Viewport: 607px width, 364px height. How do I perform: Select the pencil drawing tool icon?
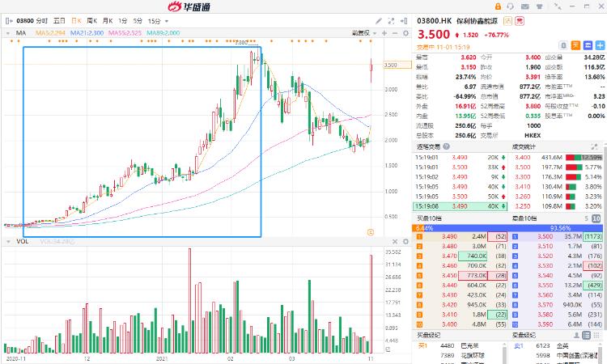pos(379,21)
